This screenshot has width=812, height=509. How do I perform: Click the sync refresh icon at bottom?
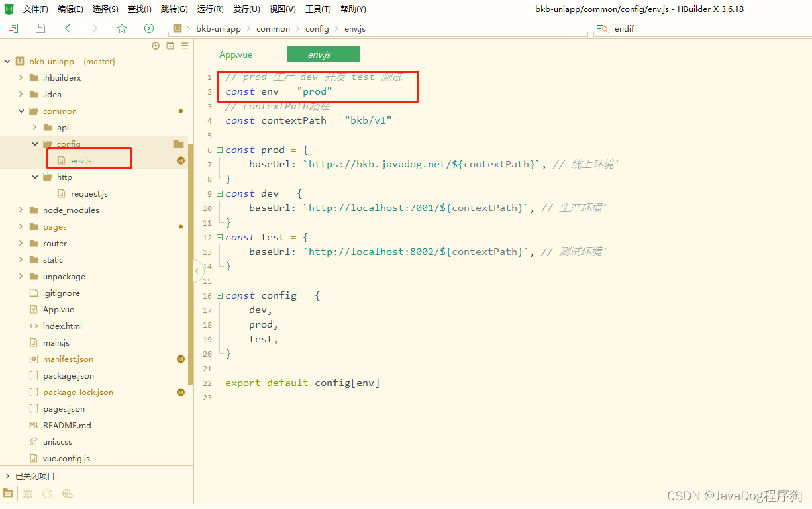pos(48,493)
